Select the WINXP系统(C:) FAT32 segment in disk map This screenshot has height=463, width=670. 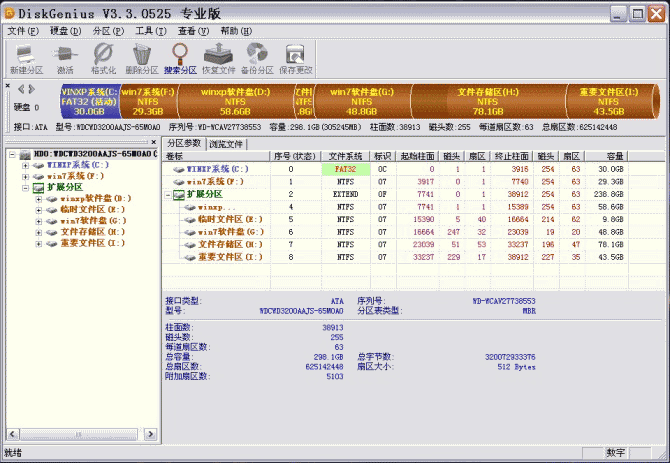pyautogui.click(x=90, y=101)
